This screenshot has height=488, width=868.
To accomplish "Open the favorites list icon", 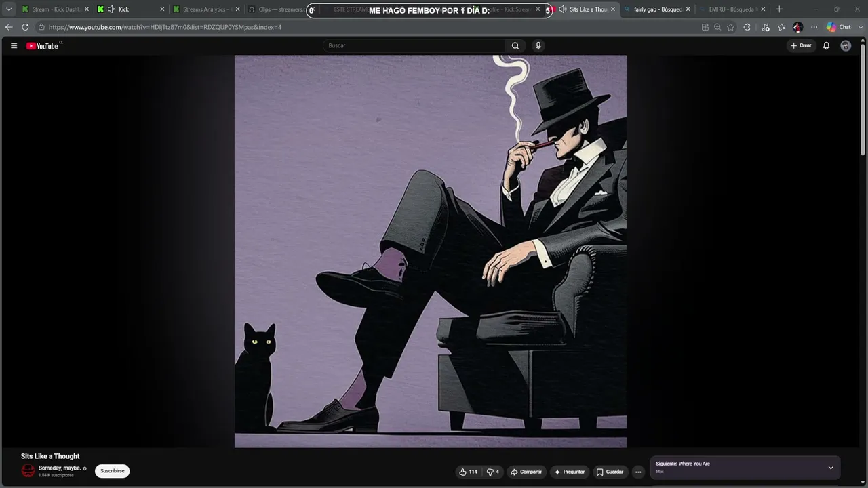I will point(781,27).
